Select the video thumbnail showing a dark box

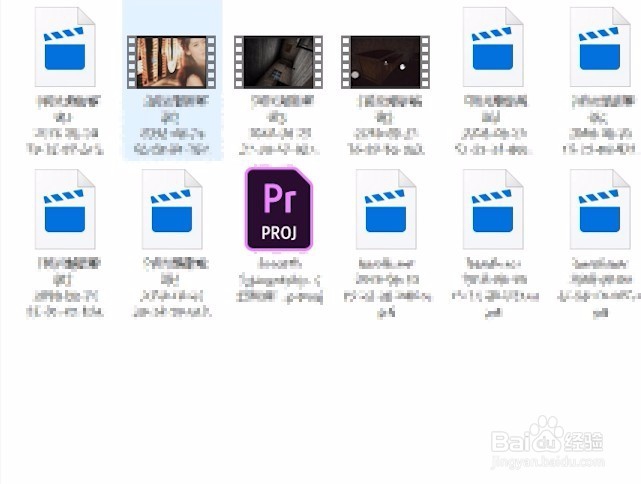click(385, 62)
